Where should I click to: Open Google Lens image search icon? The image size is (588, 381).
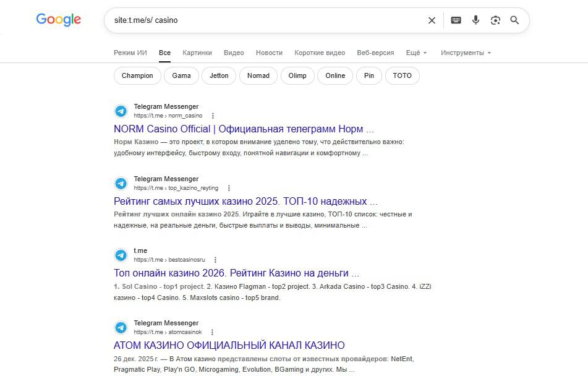click(495, 20)
